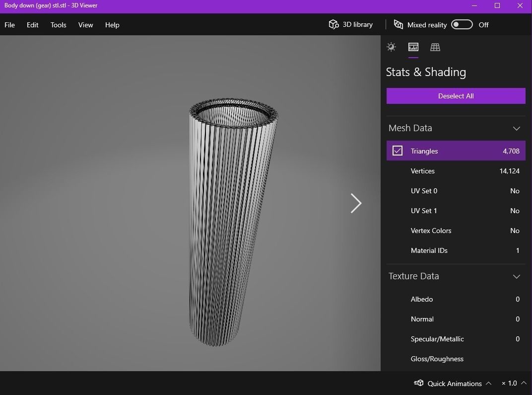The height and width of the screenshot is (395, 532).
Task: Select the Vertices row
Action: point(456,171)
